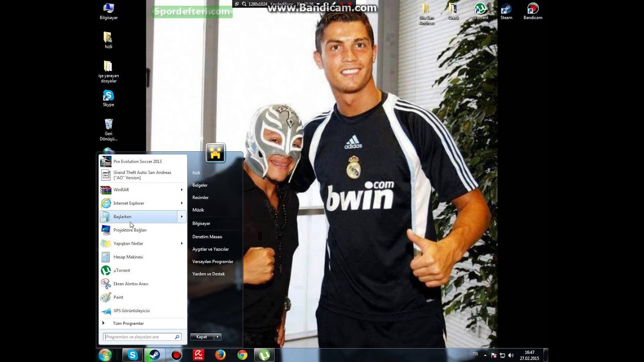The height and width of the screenshot is (362, 644).
Task: Select the işe yarayan dosyalar folder
Action: (108, 72)
